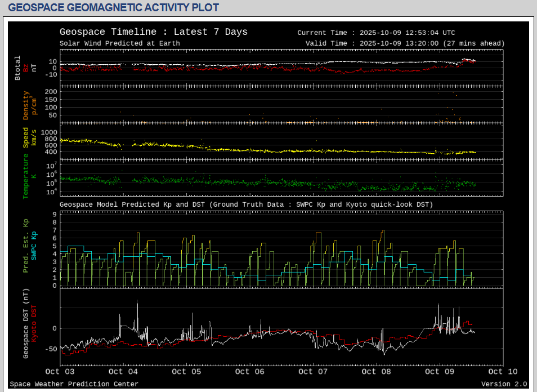Screen dimensions: 537x392
Task: Select the Valid Time '27 mins ahead' text
Action: pyautogui.click(x=474, y=43)
